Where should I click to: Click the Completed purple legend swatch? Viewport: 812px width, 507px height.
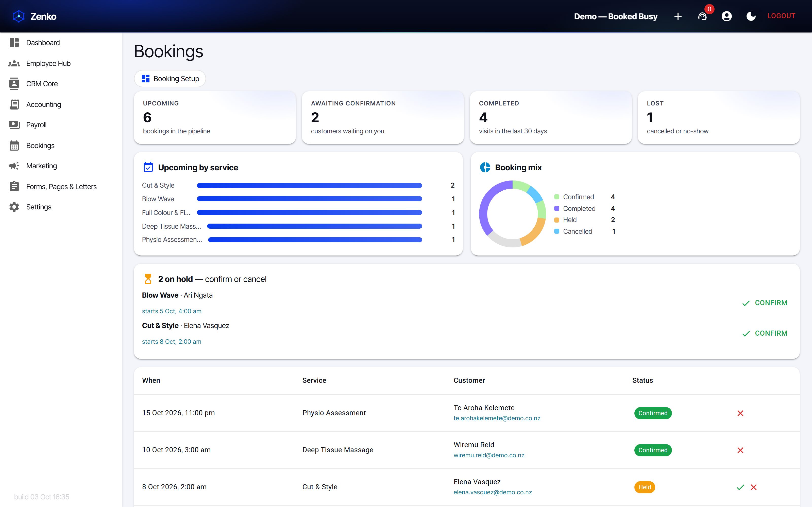coord(557,208)
